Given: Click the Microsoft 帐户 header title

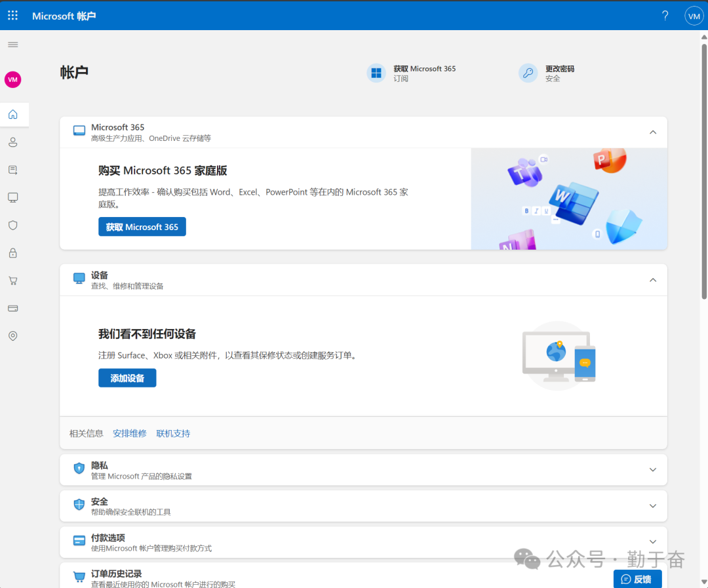Looking at the screenshot, I should pyautogui.click(x=64, y=16).
